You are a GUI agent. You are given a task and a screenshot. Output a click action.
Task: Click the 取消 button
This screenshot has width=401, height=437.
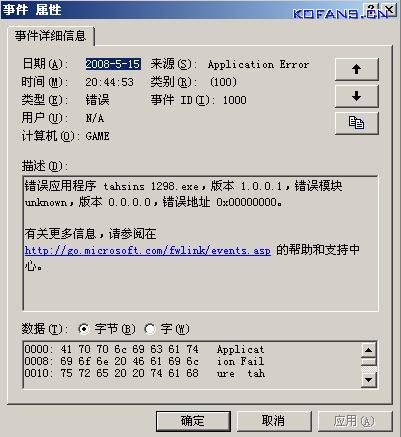(x=274, y=421)
